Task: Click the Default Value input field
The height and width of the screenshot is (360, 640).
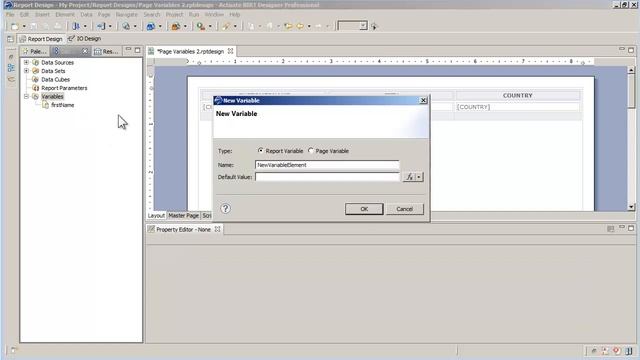Action: [x=327, y=177]
